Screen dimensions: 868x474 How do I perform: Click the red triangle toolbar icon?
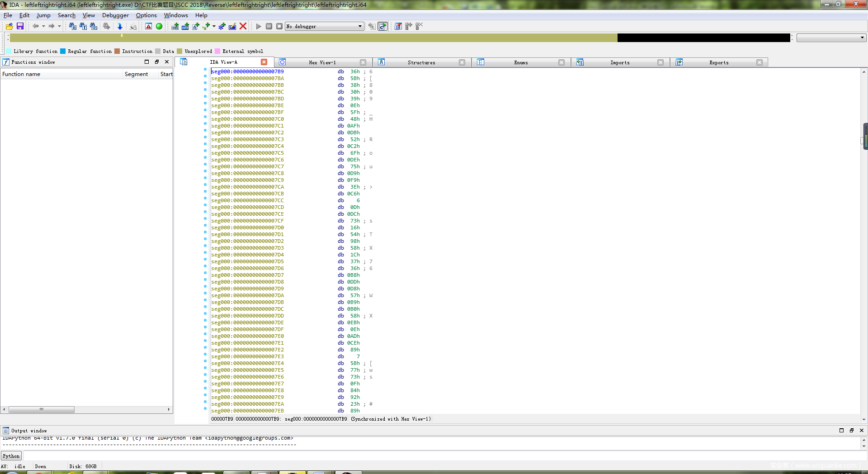point(148,26)
